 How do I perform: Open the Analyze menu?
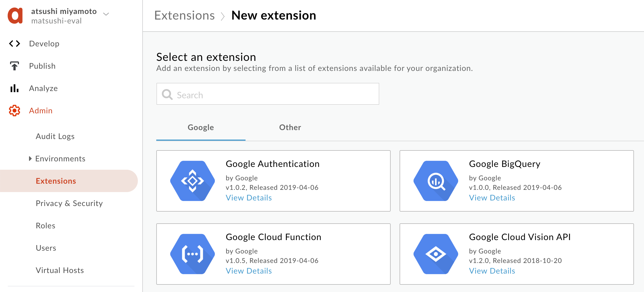pyautogui.click(x=43, y=88)
